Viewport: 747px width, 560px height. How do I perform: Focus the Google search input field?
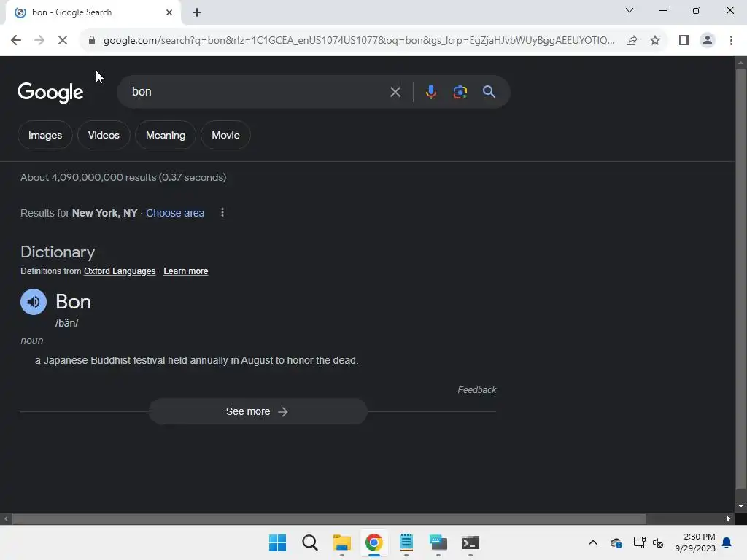[x=258, y=92]
